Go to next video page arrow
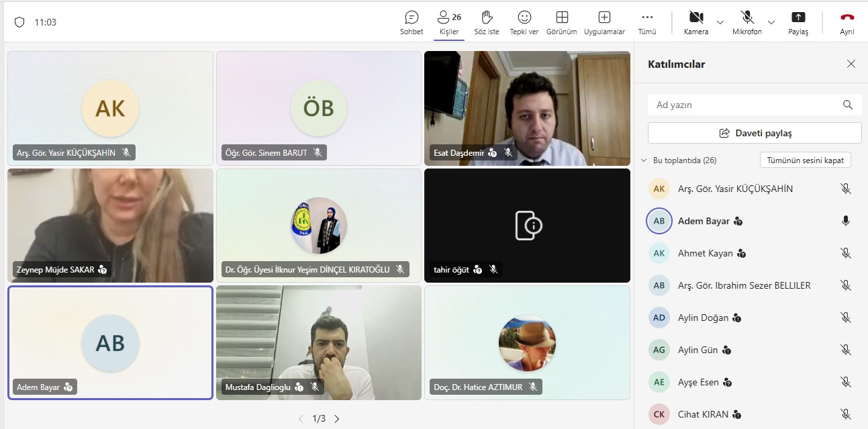 click(337, 419)
